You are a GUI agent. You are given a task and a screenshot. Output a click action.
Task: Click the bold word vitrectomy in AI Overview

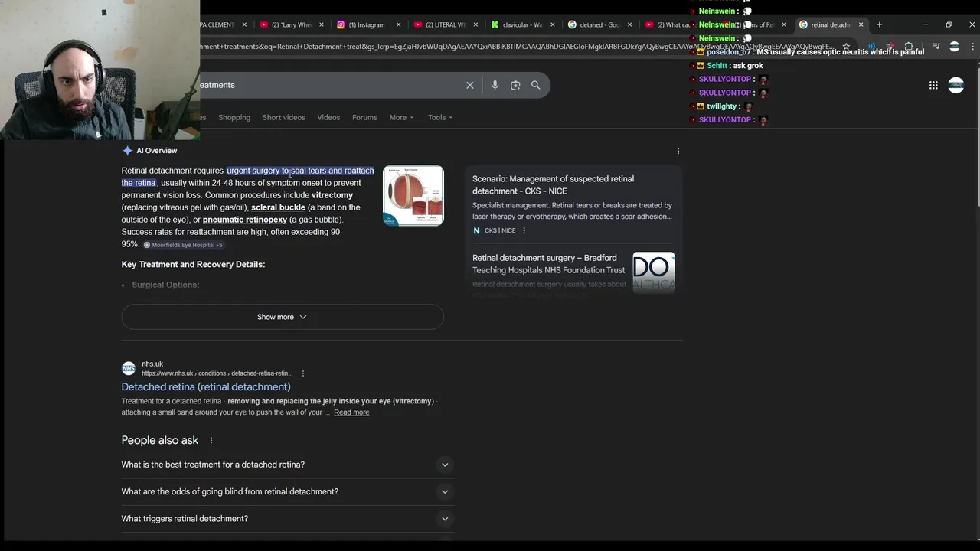click(x=332, y=195)
